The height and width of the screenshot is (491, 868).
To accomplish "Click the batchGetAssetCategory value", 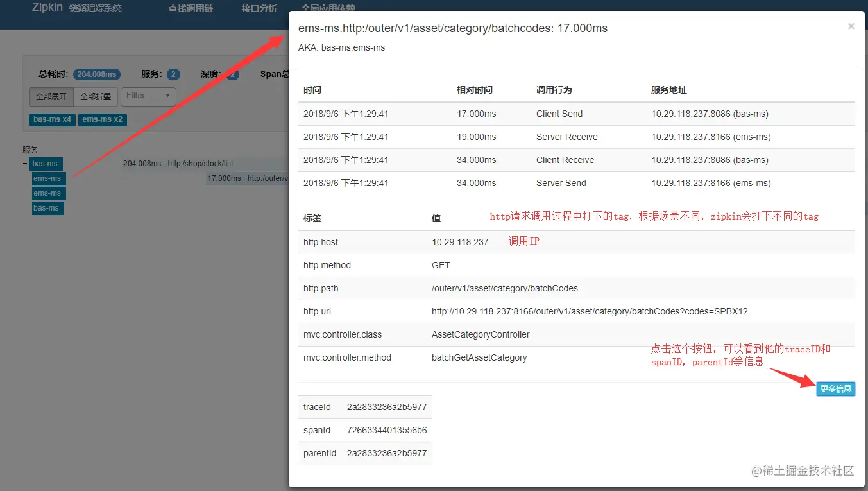I will click(479, 357).
